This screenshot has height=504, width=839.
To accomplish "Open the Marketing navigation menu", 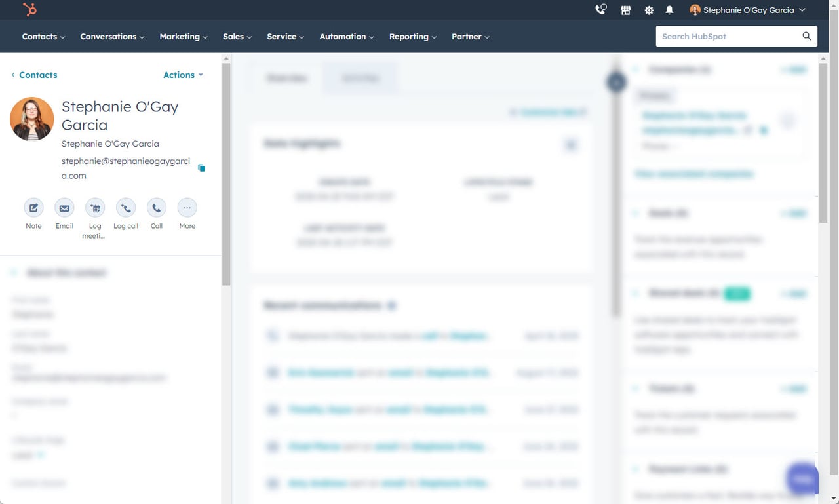I will click(184, 37).
